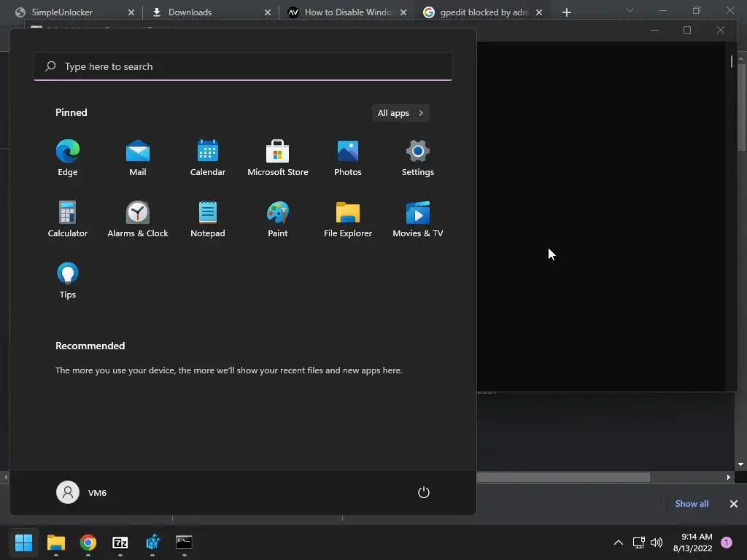
Task: Click the Windows Start button on taskbar
Action: click(23, 542)
